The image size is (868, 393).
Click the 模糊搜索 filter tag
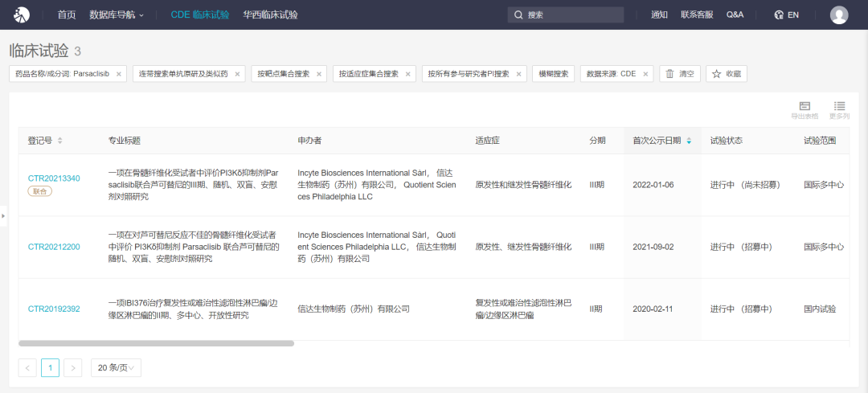click(x=553, y=74)
